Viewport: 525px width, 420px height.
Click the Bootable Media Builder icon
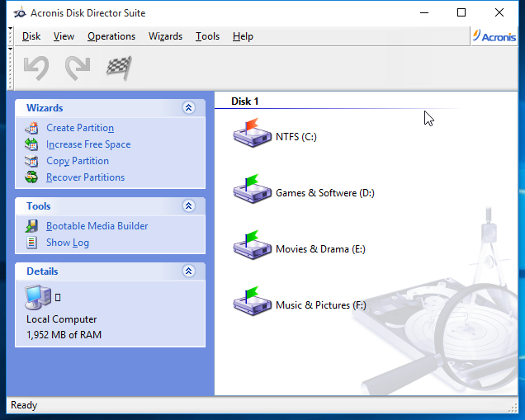coord(31,226)
